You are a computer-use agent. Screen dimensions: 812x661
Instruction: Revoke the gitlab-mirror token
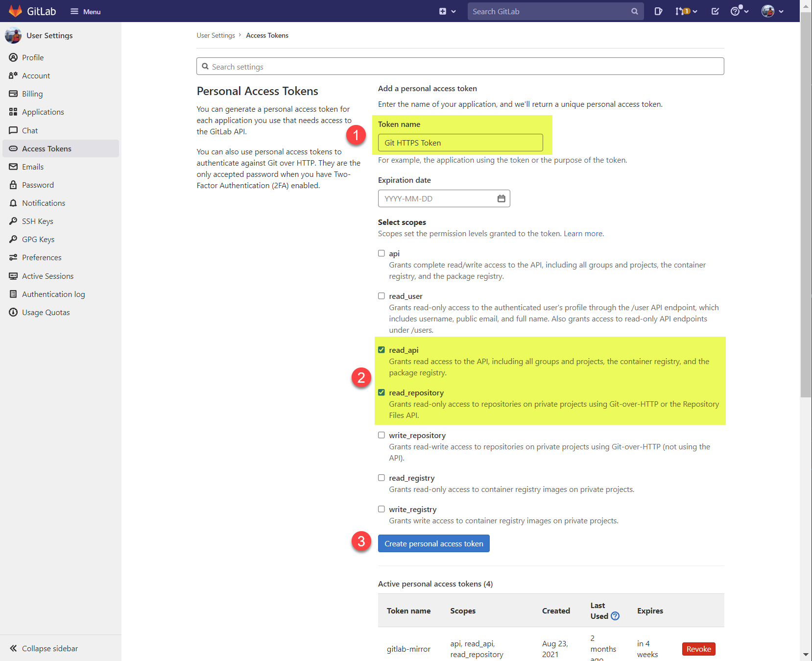[x=698, y=649]
